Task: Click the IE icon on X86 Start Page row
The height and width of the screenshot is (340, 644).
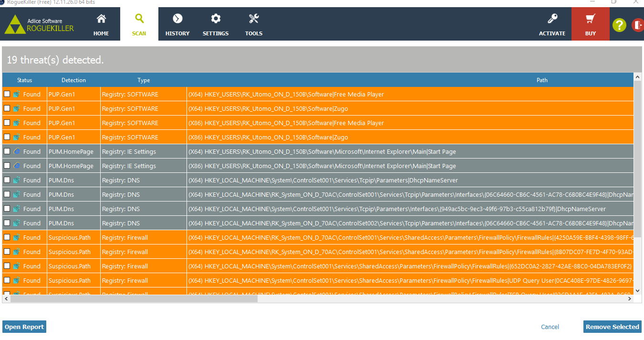Action: click(17, 166)
